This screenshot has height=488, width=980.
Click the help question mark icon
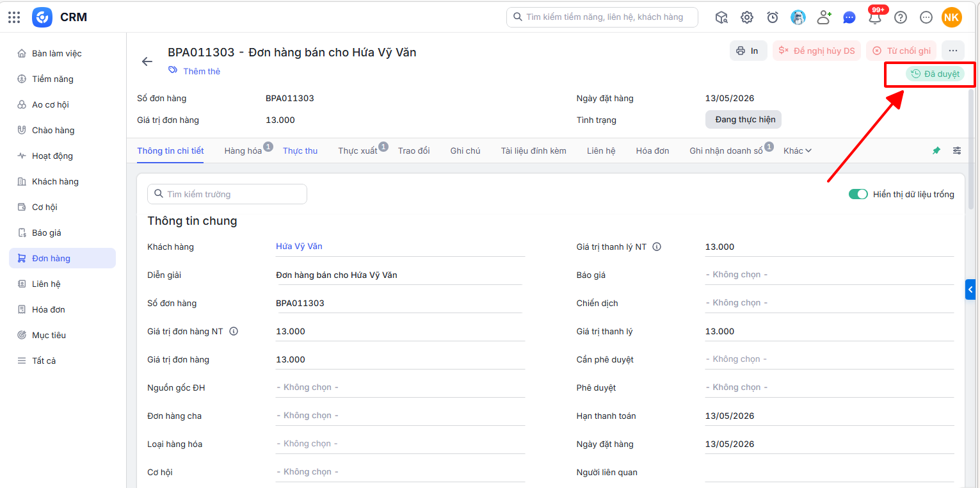901,17
